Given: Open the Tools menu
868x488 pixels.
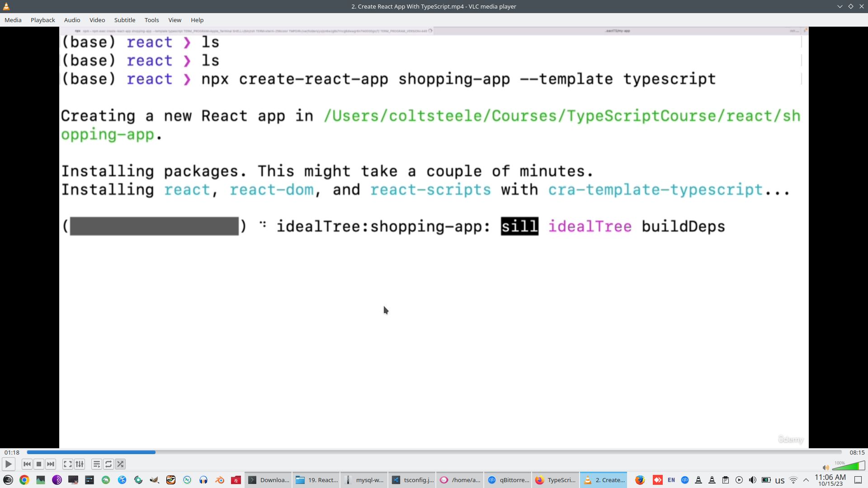Looking at the screenshot, I should point(151,20).
